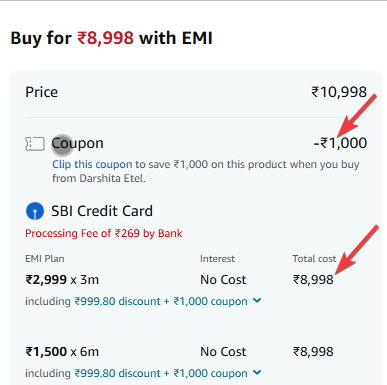This screenshot has width=387, height=385.
Task: Click No Cost interest for 3m plan
Action: pos(223,280)
